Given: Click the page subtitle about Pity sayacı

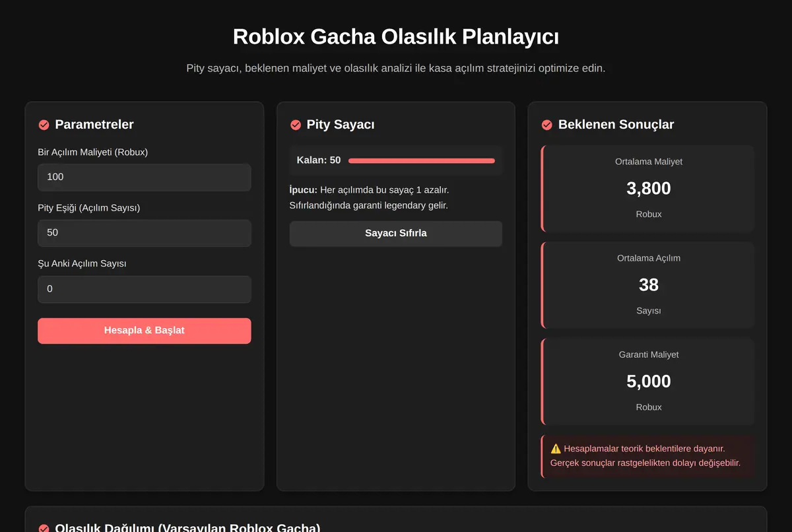Looking at the screenshot, I should (x=396, y=68).
